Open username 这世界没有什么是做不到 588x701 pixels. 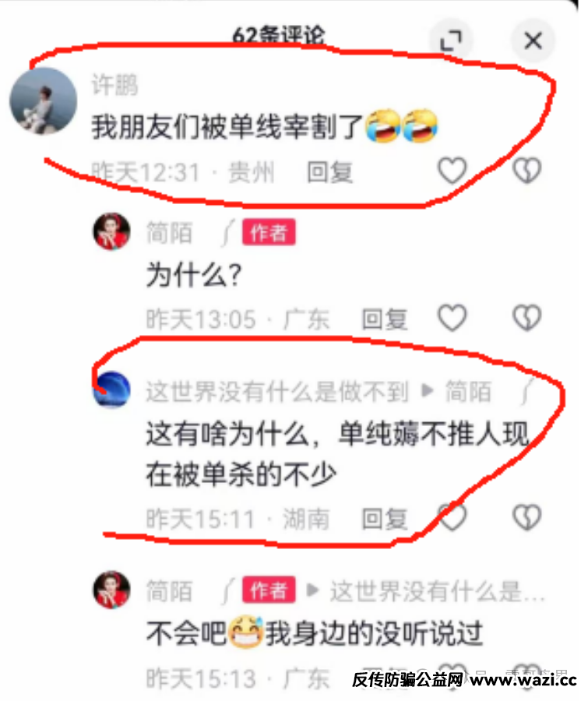coord(277,392)
